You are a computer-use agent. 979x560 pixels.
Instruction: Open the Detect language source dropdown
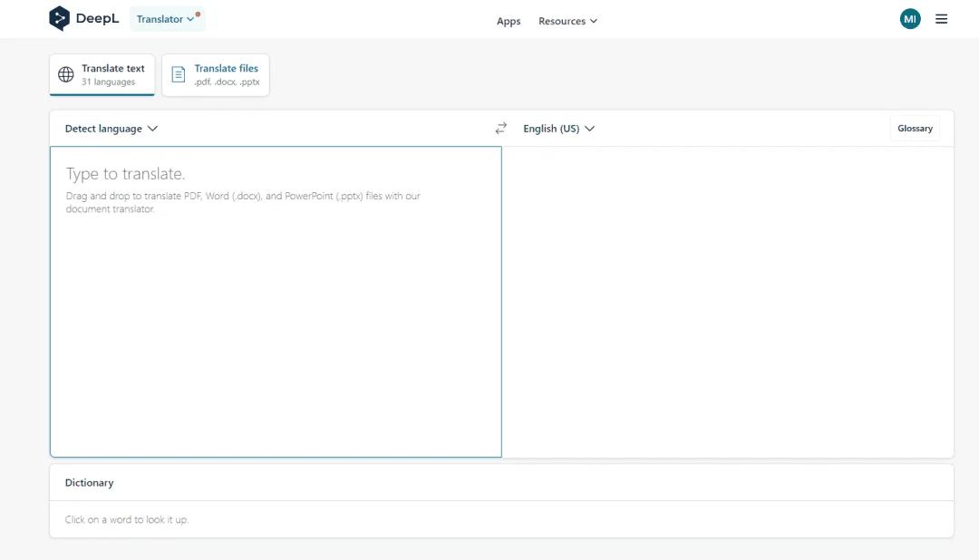(x=111, y=129)
